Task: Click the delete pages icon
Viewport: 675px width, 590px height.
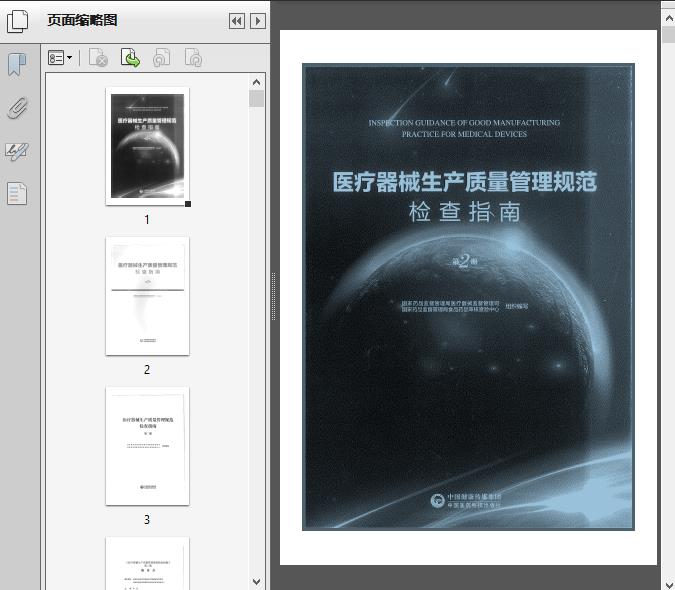Action: [98, 58]
